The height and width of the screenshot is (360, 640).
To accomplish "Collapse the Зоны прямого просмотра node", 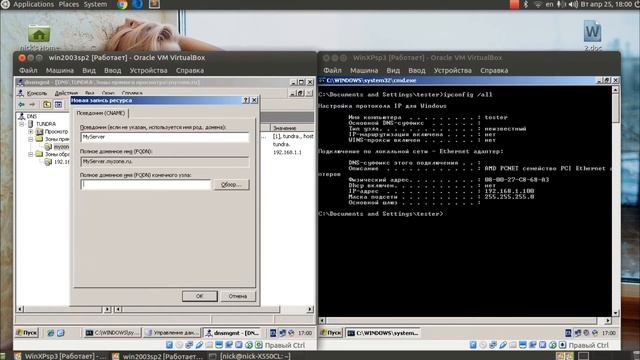I will point(31,139).
